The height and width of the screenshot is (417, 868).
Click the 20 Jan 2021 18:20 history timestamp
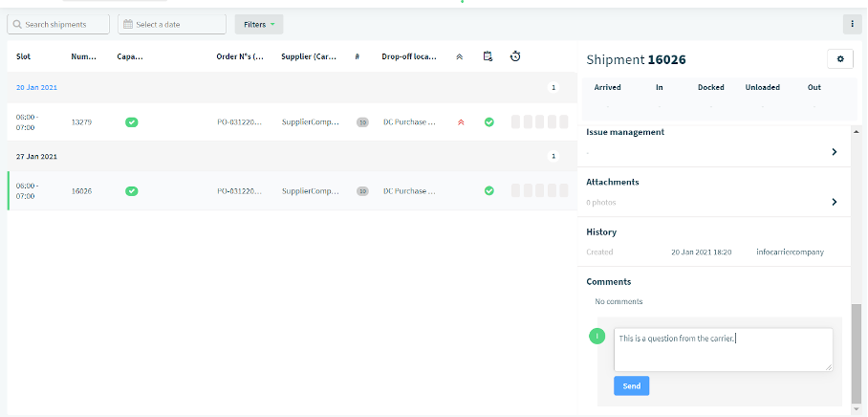click(x=702, y=252)
